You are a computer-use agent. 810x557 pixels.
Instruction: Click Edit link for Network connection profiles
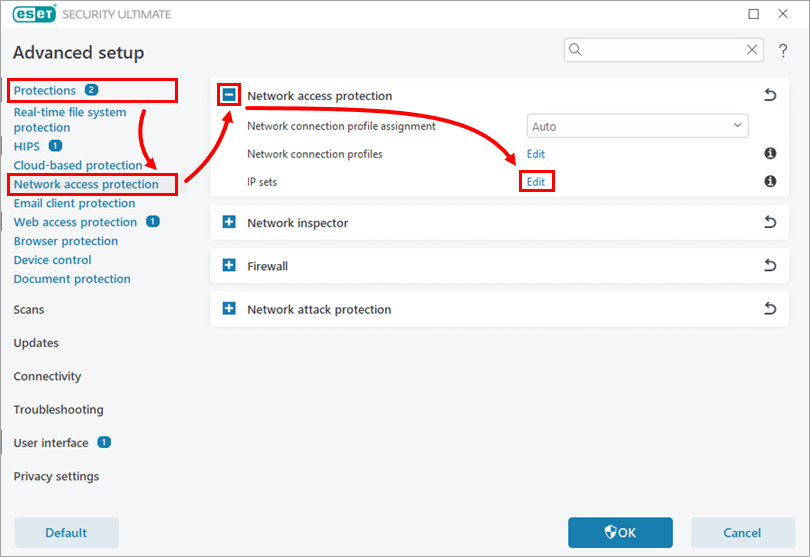(536, 154)
